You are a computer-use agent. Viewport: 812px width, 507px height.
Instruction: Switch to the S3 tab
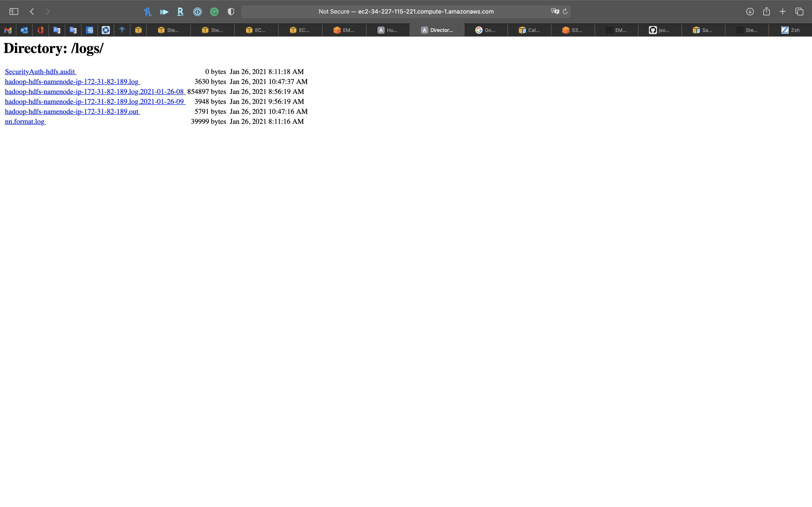[573, 30]
